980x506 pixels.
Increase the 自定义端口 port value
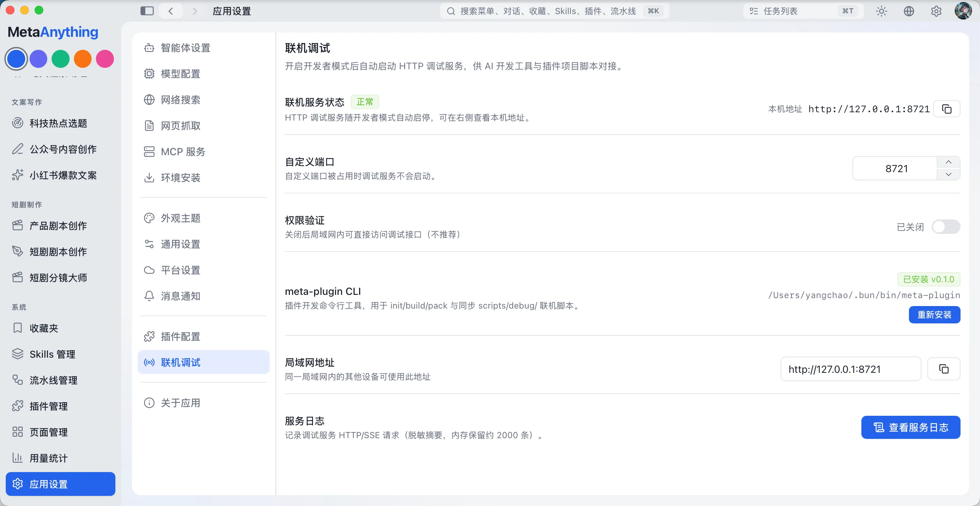(948, 162)
